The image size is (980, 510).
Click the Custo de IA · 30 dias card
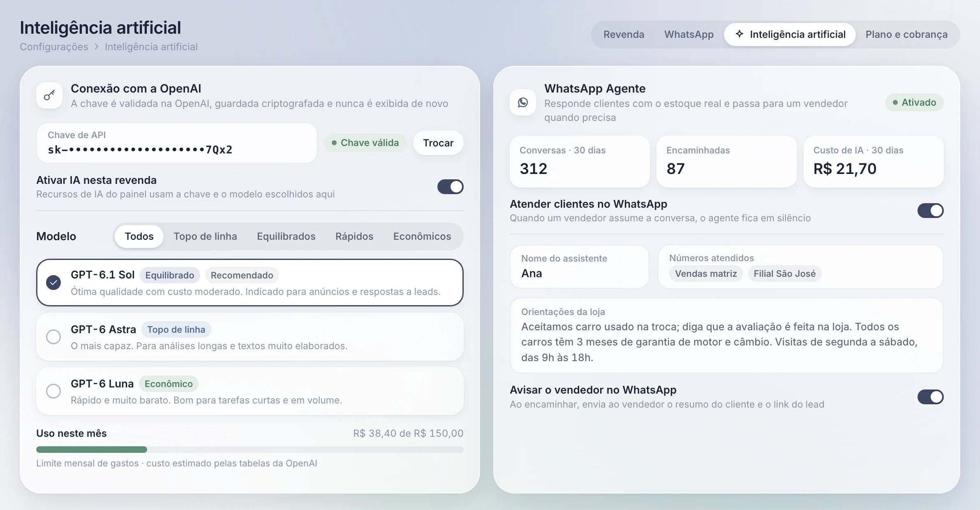click(x=874, y=162)
